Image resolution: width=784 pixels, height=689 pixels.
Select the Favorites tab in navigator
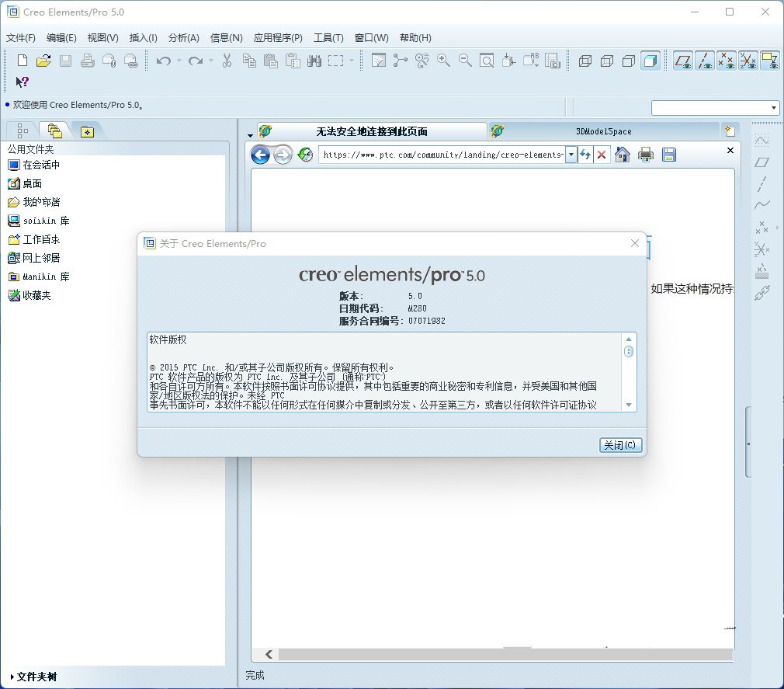[87, 131]
